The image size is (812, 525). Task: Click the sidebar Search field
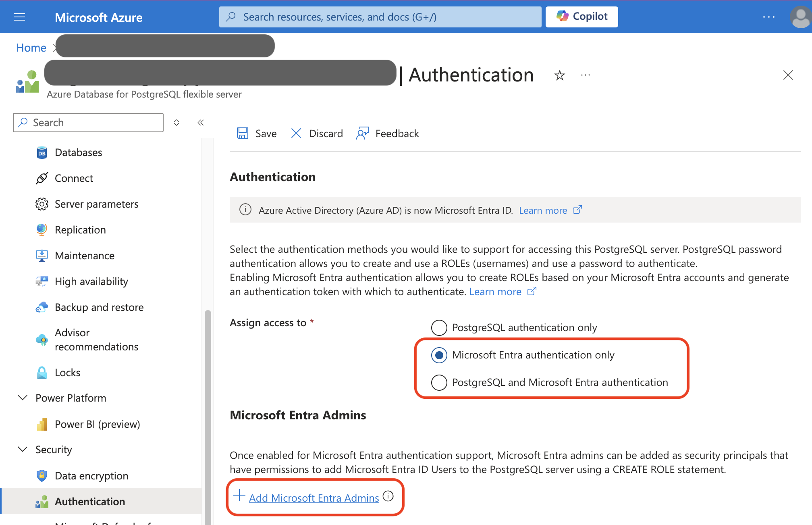pyautogui.click(x=88, y=123)
